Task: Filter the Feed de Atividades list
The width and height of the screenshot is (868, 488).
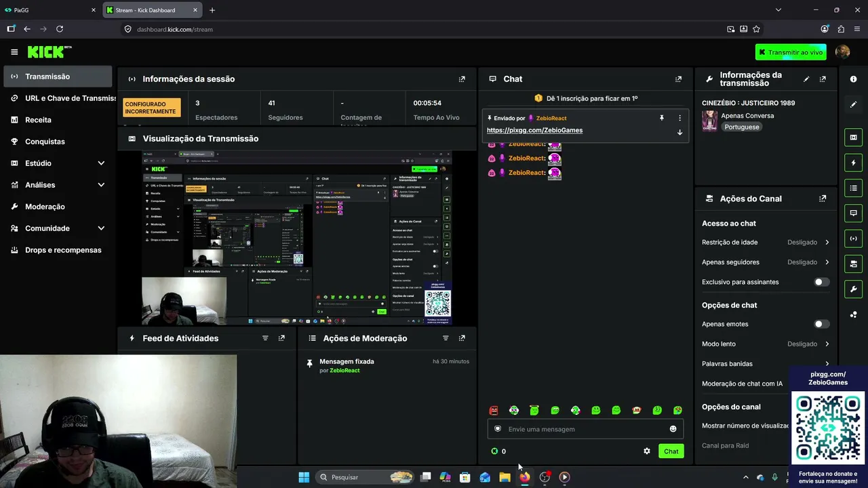Action: (x=265, y=338)
